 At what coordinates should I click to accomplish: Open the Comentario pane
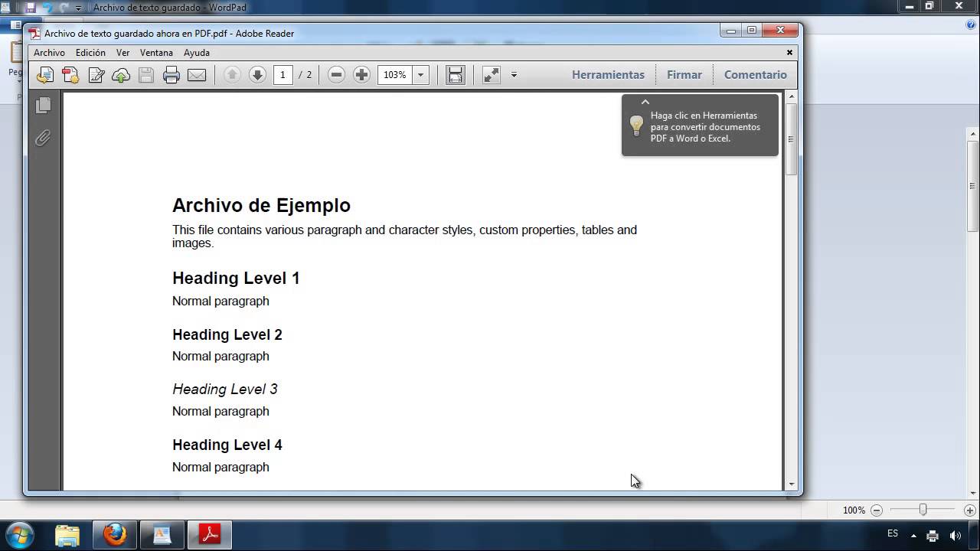point(756,75)
